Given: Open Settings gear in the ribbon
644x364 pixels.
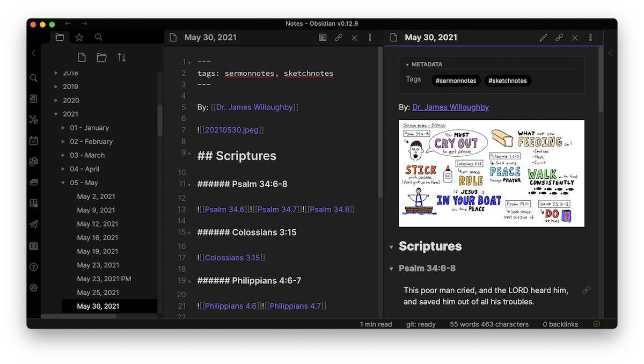Looking at the screenshot, I should [x=33, y=288].
